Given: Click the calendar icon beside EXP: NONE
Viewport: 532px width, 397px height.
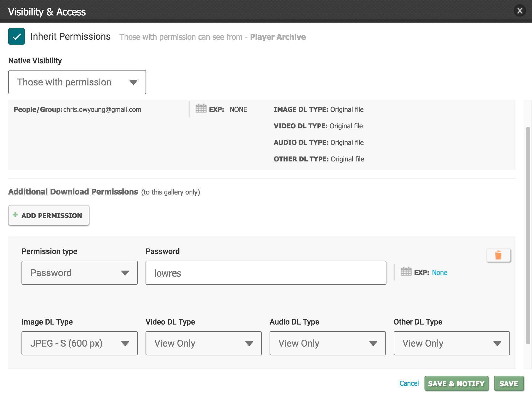Looking at the screenshot, I should click(x=201, y=109).
